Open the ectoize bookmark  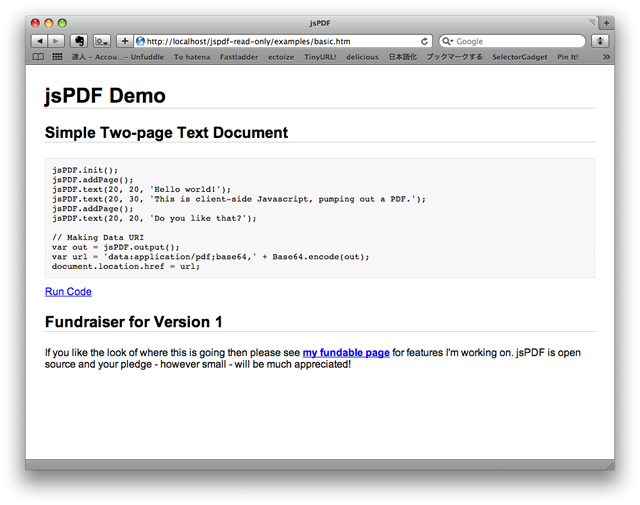[281, 57]
